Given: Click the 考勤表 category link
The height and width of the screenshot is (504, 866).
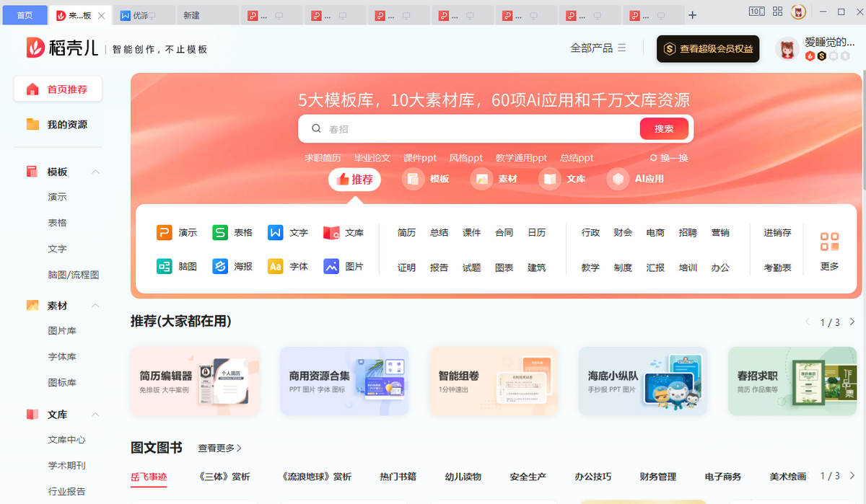Looking at the screenshot, I should [778, 268].
